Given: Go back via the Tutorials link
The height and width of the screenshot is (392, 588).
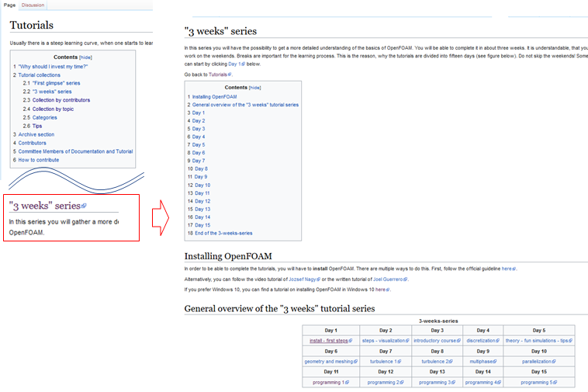Looking at the screenshot, I should pyautogui.click(x=218, y=75).
